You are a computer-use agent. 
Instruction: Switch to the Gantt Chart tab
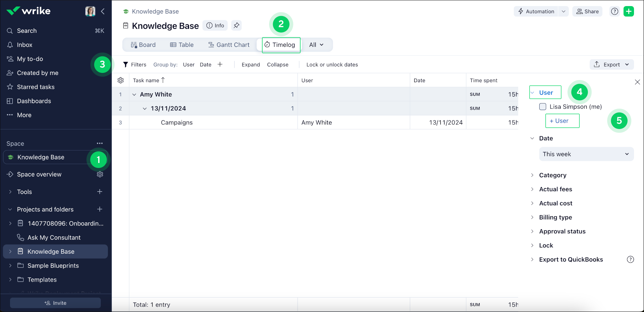coord(229,45)
